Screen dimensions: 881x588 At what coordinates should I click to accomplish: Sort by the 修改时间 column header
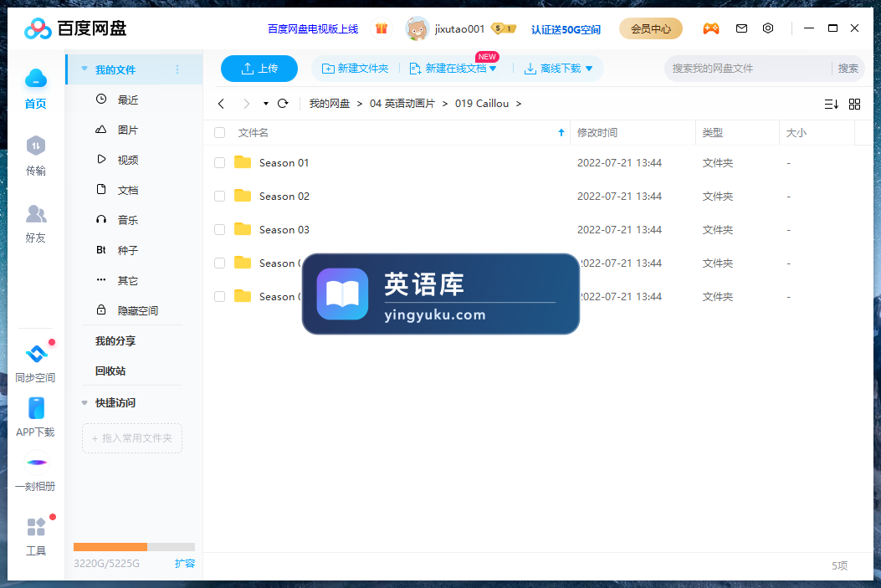coord(597,132)
